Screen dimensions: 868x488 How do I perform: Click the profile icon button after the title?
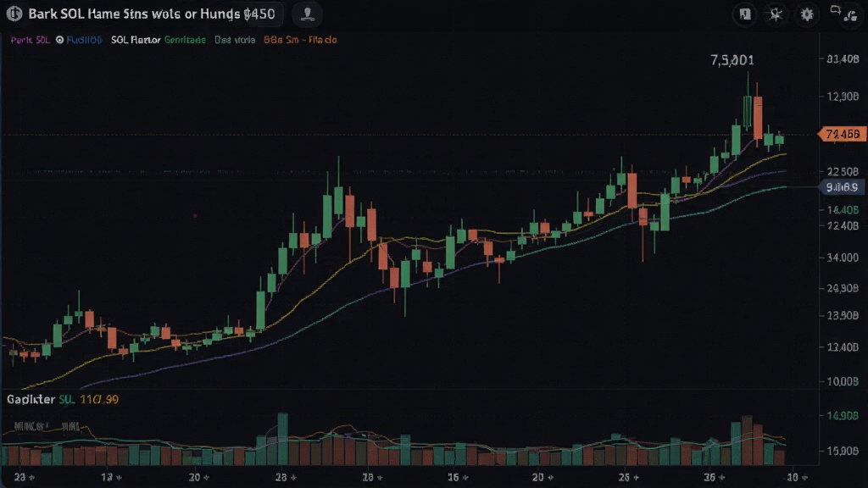tap(307, 14)
